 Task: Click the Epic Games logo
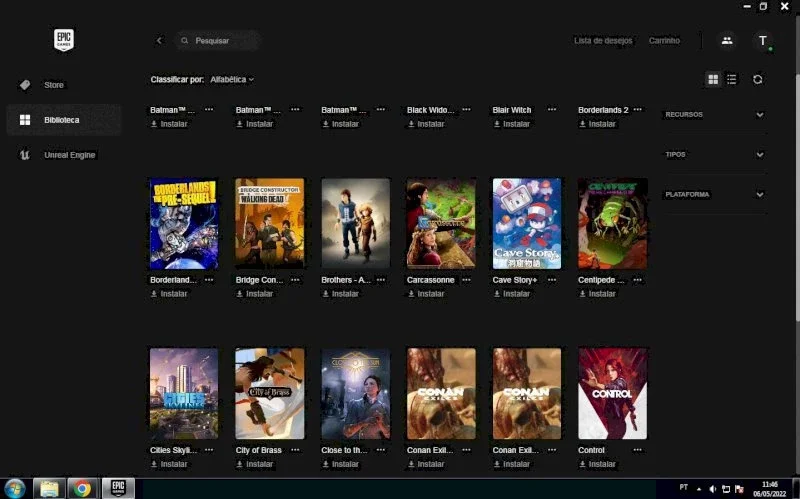tap(64, 40)
